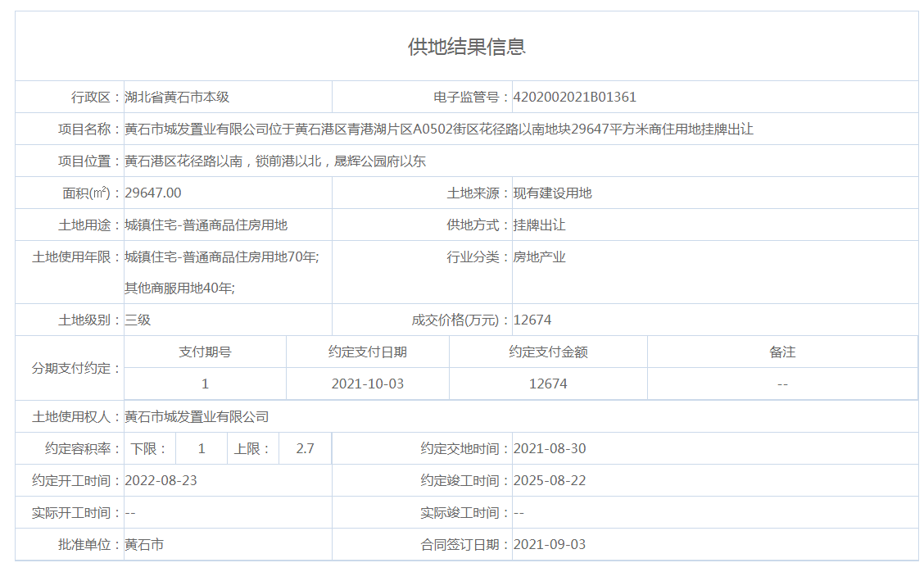Select the completion date 2025-08-22
The width and height of the screenshot is (924, 572).
point(550,480)
